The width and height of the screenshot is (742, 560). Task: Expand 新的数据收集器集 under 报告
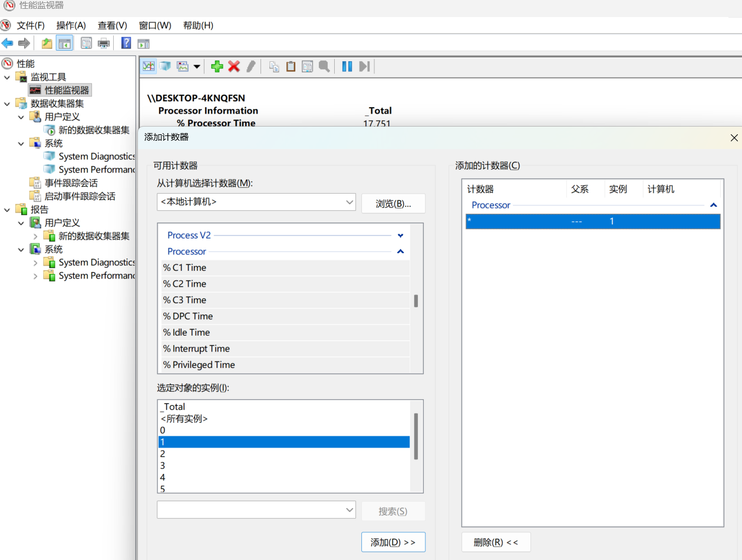[35, 236]
